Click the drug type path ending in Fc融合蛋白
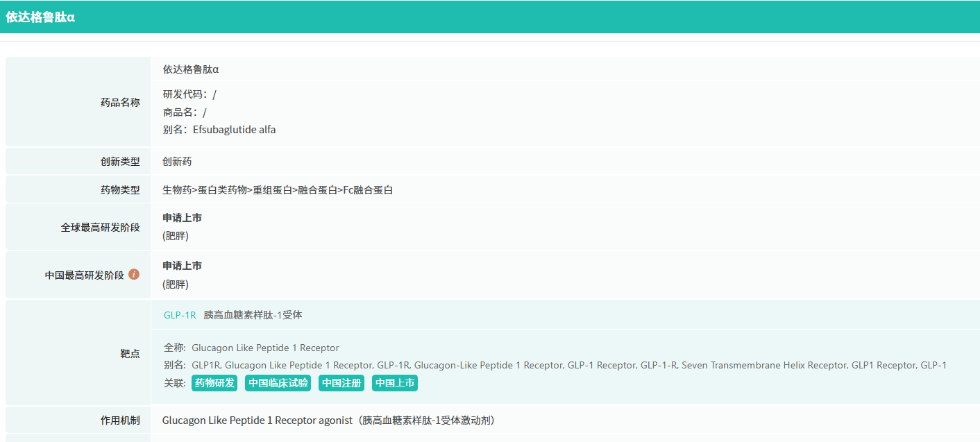Image resolution: width=980 pixels, height=442 pixels. (x=278, y=190)
